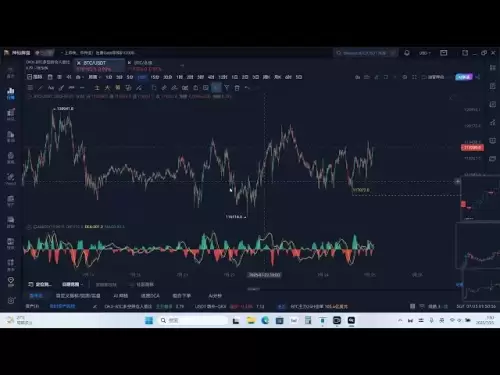Toggle the AI gradient button
This screenshot has height=375, width=500.
tap(464, 77)
